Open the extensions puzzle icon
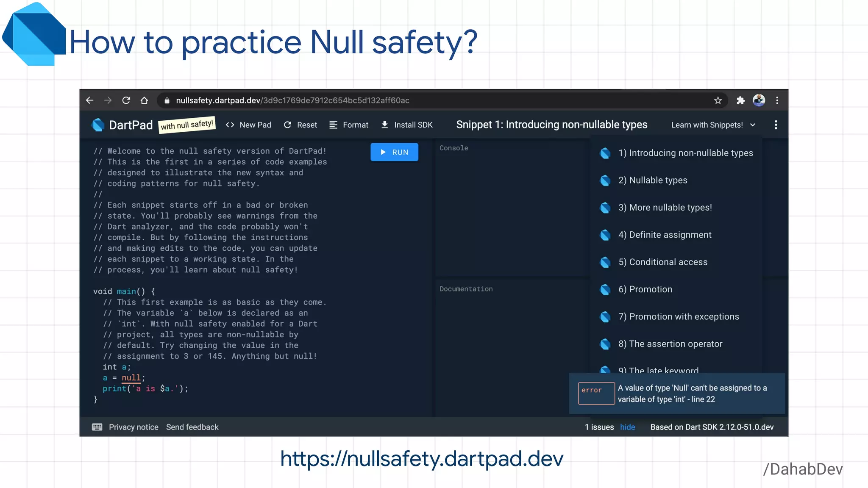The image size is (868, 488). pos(740,100)
